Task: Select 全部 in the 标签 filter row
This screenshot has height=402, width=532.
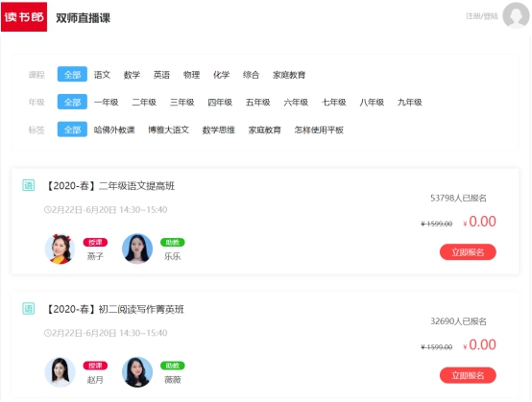Action: [72, 130]
